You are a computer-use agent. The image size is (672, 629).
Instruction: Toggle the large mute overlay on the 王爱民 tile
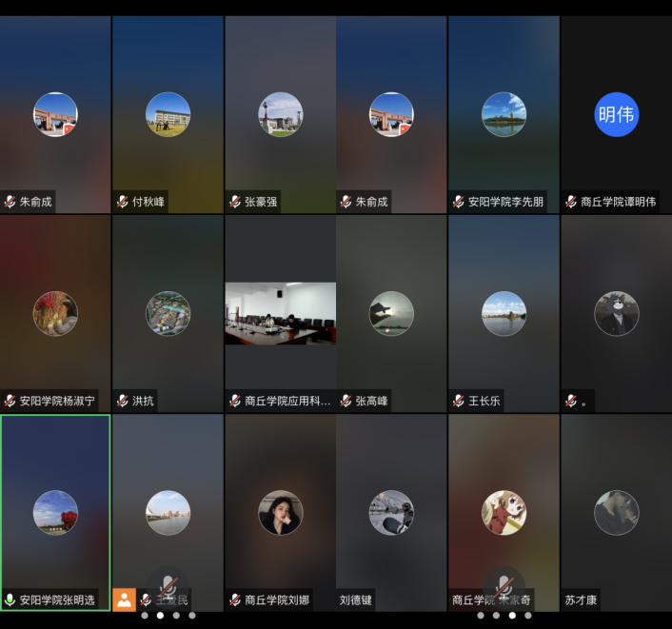[168, 585]
